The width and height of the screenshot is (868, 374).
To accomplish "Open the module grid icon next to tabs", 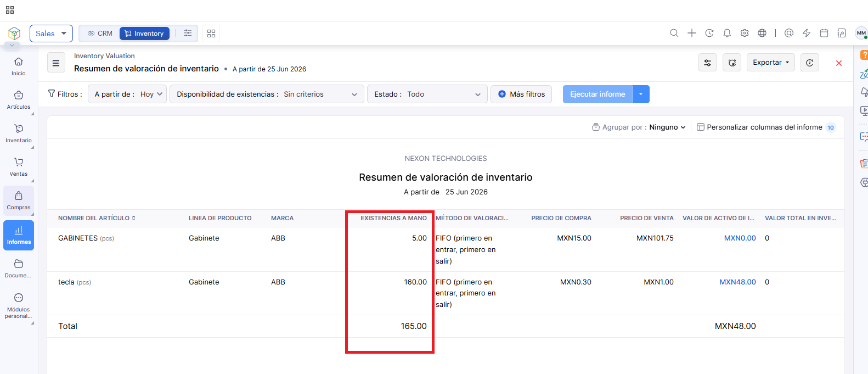I will [x=211, y=34].
